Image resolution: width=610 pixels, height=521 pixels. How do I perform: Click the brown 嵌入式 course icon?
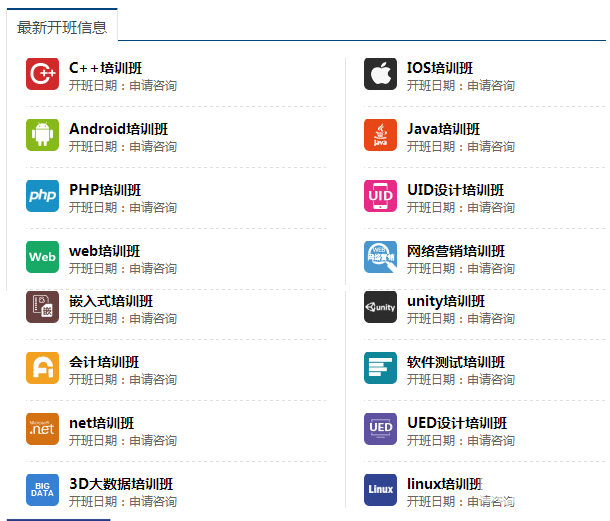pyautogui.click(x=42, y=307)
